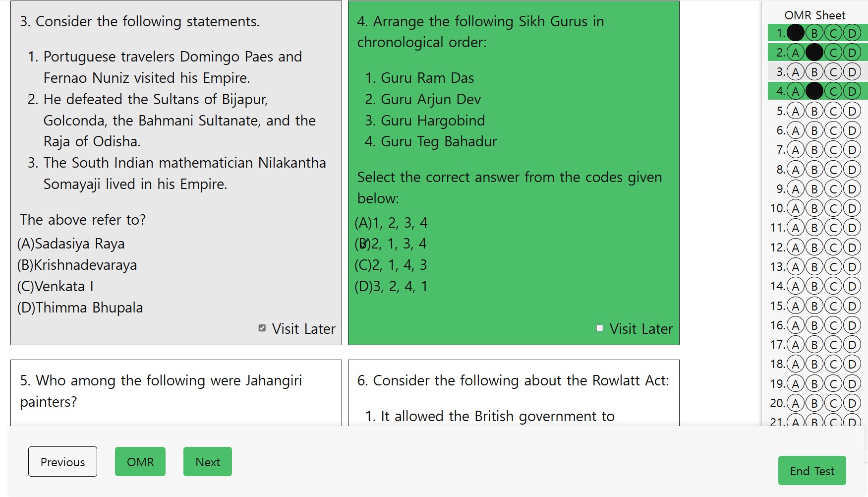The image size is (868, 497).
Task: Select bubble C on OMR row 18
Action: [x=833, y=365]
